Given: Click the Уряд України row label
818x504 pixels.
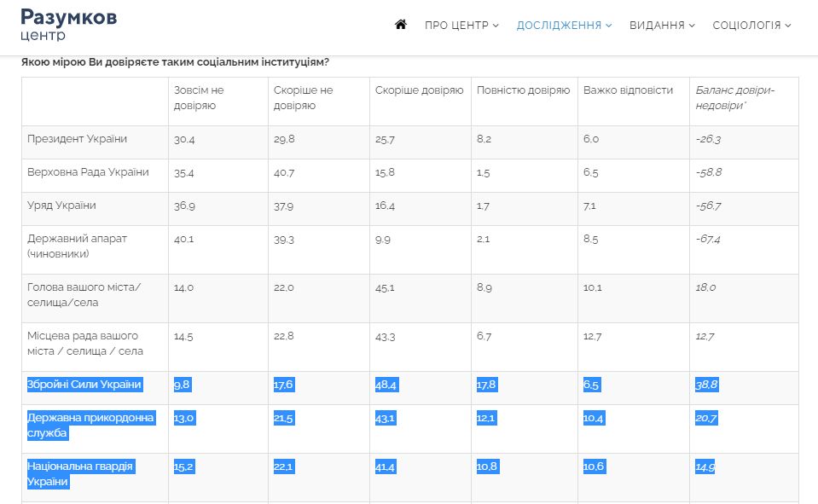Looking at the screenshot, I should coord(61,206).
